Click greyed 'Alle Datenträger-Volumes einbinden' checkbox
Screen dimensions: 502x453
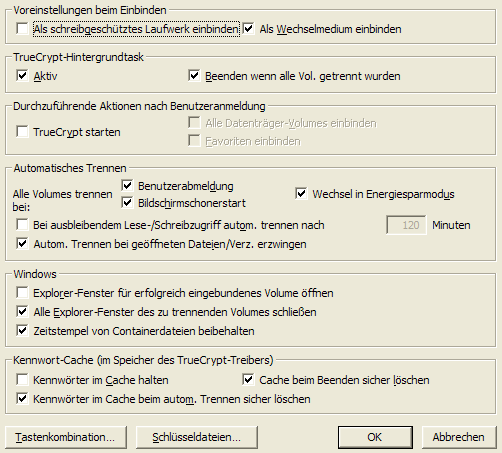pyautogui.click(x=194, y=123)
